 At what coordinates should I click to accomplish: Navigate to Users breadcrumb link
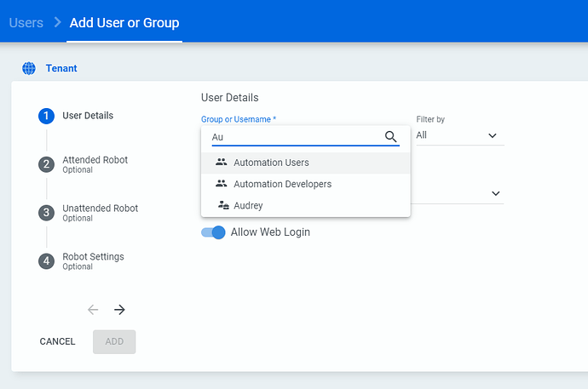[x=26, y=23]
